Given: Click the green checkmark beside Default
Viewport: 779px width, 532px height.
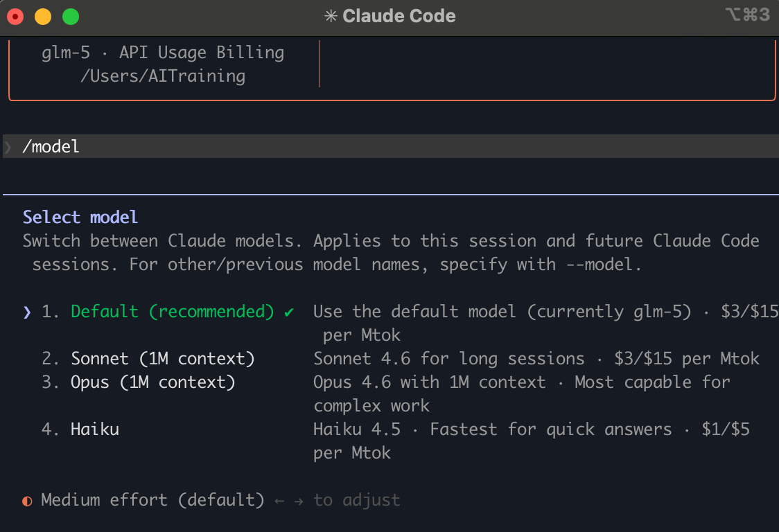Looking at the screenshot, I should point(288,312).
